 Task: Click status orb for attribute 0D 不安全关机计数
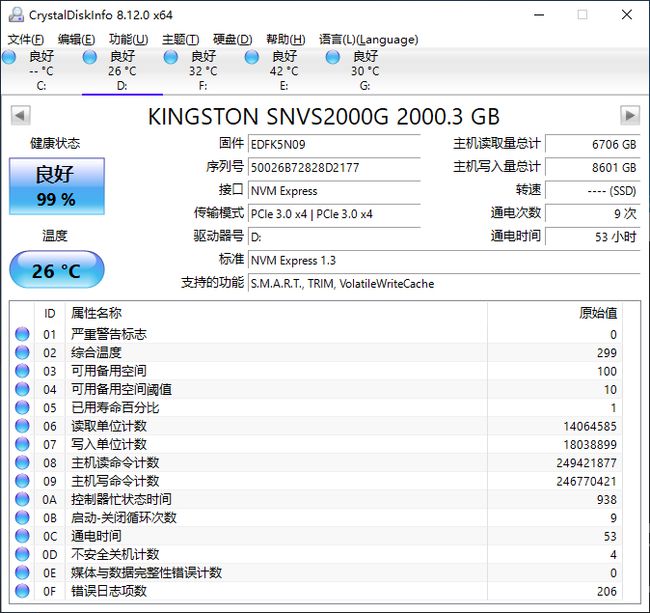tap(22, 554)
